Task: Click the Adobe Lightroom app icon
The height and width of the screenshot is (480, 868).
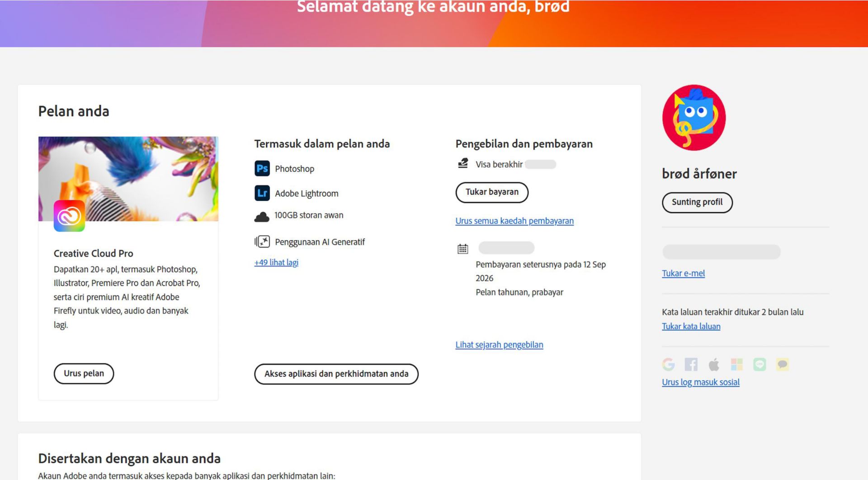Action: (262, 193)
